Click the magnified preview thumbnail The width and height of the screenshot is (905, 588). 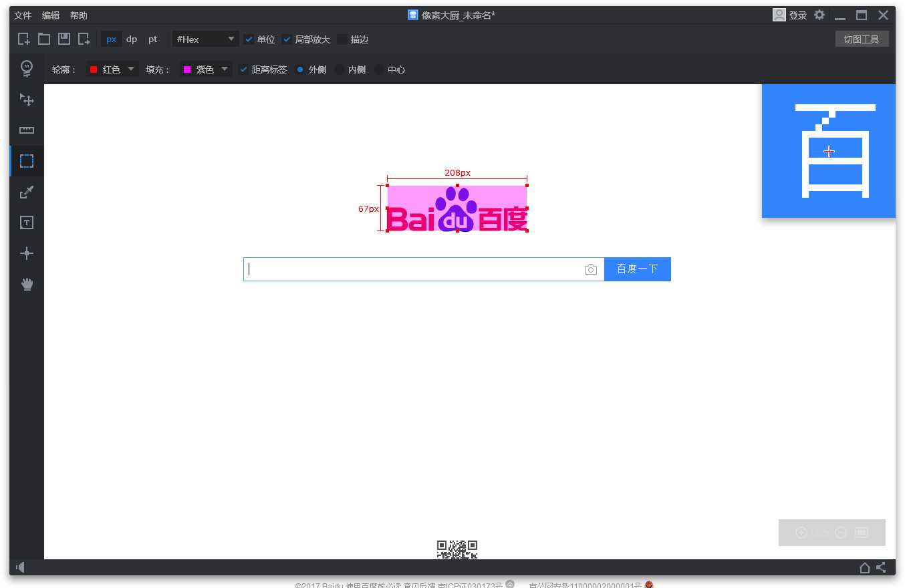pyautogui.click(x=829, y=151)
